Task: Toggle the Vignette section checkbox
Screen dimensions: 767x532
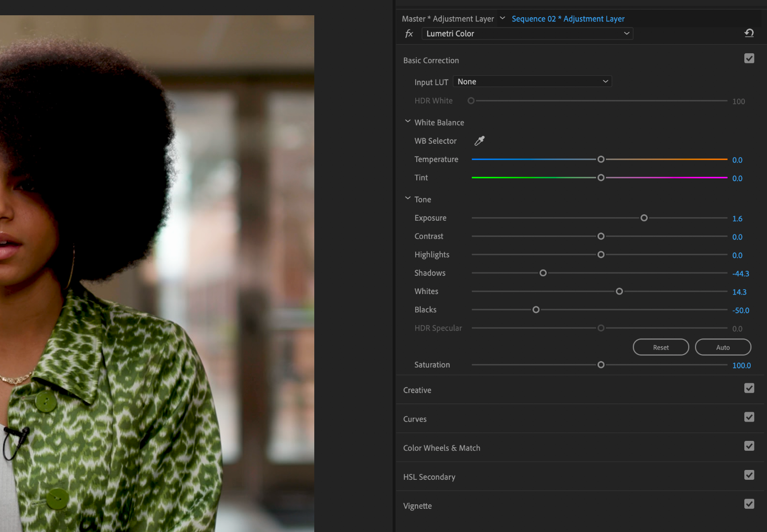Action: (x=749, y=504)
